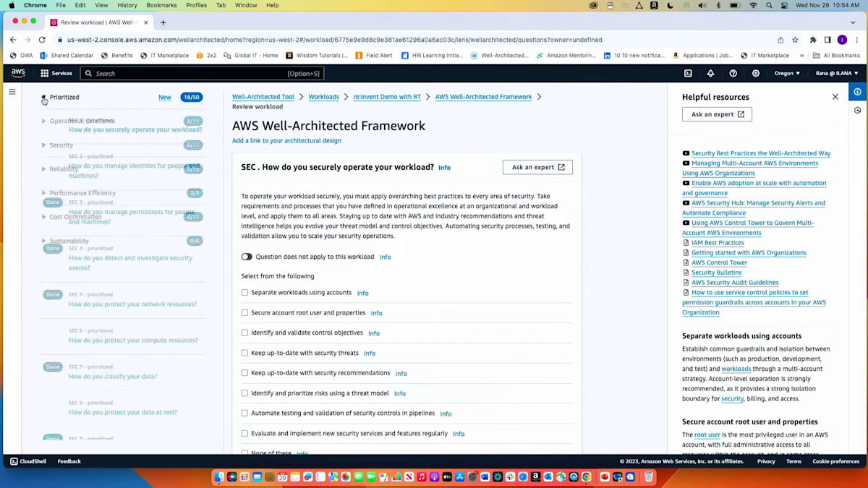The height and width of the screenshot is (488, 868).
Task: Open the settings gear in AWS header
Action: point(756,73)
